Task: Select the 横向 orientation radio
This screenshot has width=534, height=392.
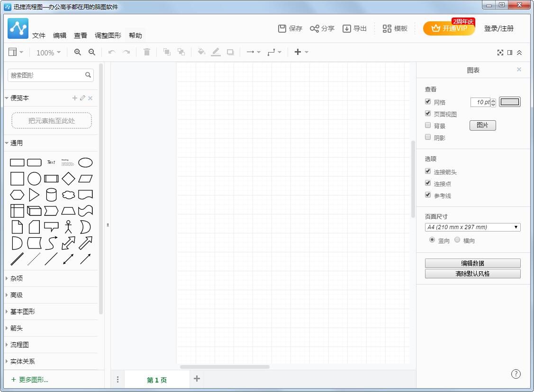Action: click(457, 240)
